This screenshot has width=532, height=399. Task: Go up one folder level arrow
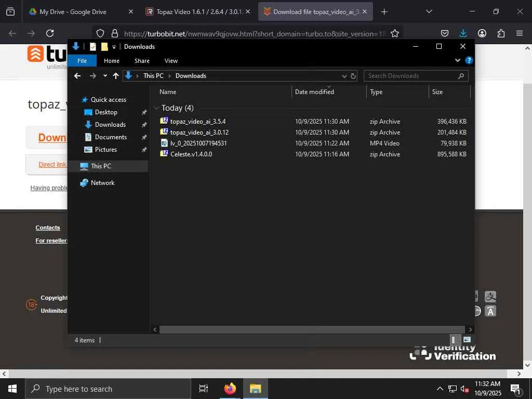coord(116,76)
